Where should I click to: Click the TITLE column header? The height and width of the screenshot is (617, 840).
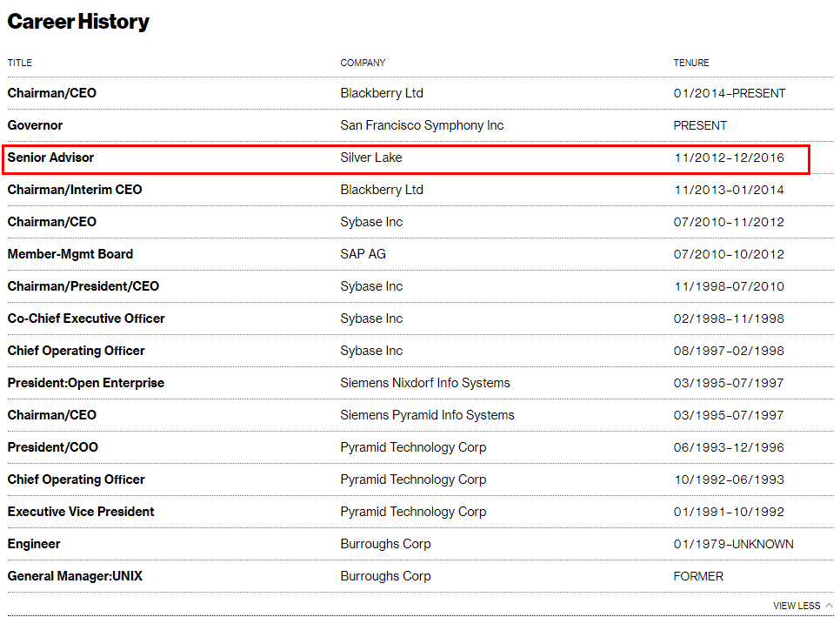pos(20,63)
